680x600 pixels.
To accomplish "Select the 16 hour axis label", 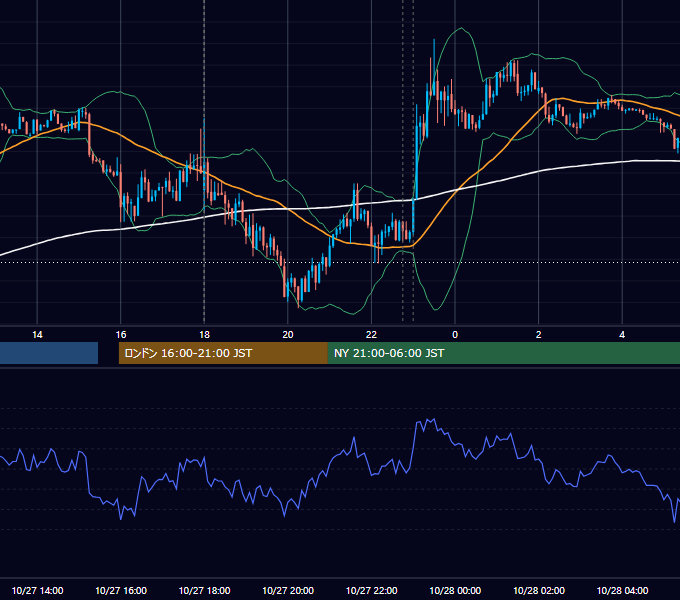I will (121, 335).
